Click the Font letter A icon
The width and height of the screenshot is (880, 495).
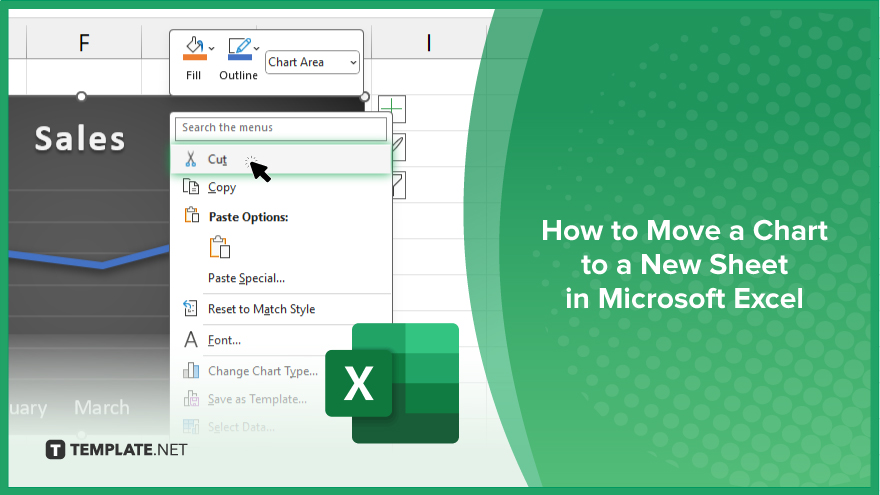191,340
